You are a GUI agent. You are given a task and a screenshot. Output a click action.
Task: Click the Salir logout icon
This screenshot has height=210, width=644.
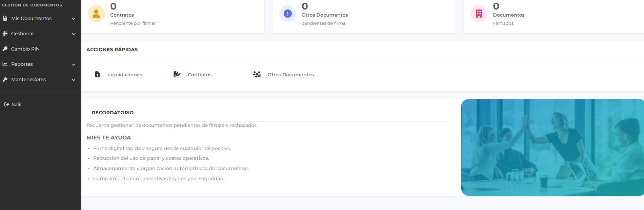(6, 104)
